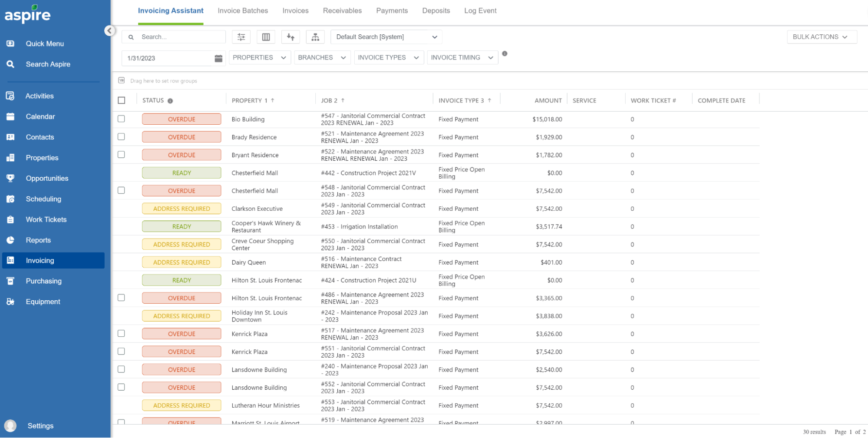868x438 pixels.
Task: Click the Opportunities trophy icon
Action: click(x=10, y=178)
